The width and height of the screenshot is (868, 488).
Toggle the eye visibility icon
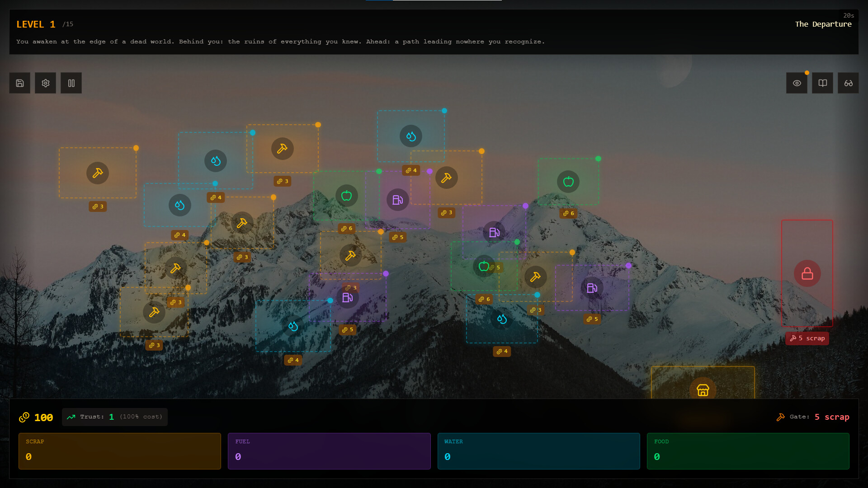[797, 83]
